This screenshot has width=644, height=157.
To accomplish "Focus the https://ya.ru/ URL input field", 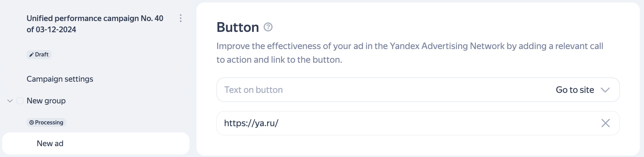I will tap(418, 123).
